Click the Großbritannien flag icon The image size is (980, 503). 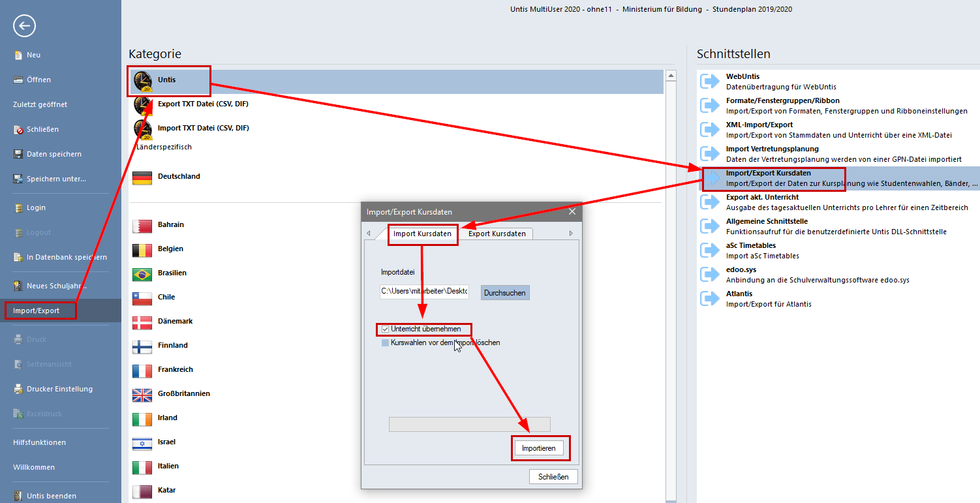pos(142,395)
